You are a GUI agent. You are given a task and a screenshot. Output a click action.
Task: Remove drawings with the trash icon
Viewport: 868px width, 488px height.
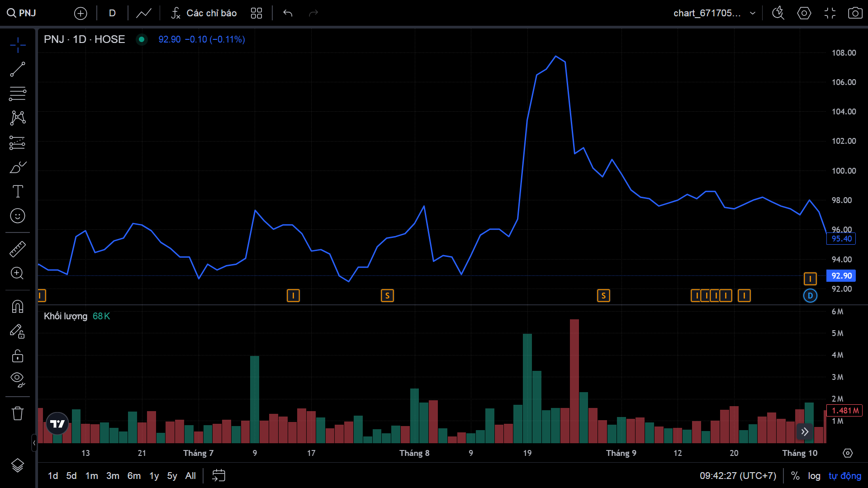tap(18, 413)
